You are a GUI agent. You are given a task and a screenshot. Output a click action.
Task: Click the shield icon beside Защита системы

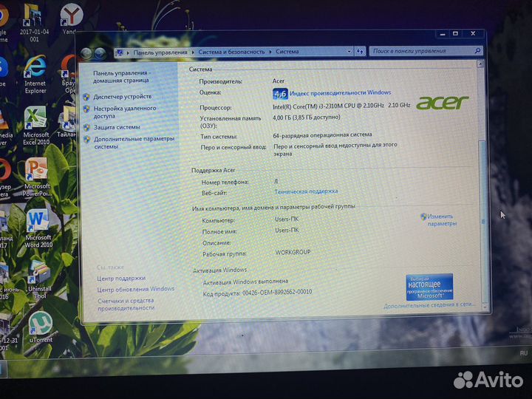click(x=87, y=128)
